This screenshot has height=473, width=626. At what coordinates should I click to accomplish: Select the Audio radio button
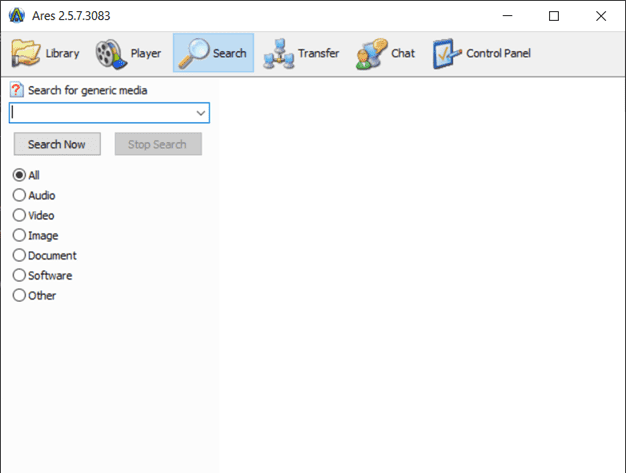point(19,195)
